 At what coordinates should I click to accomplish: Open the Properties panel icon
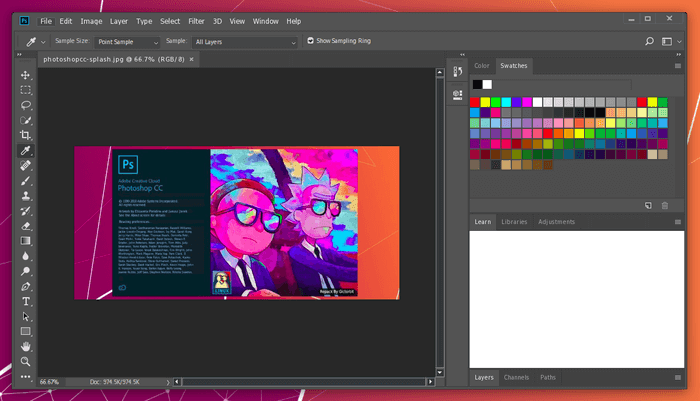(458, 94)
